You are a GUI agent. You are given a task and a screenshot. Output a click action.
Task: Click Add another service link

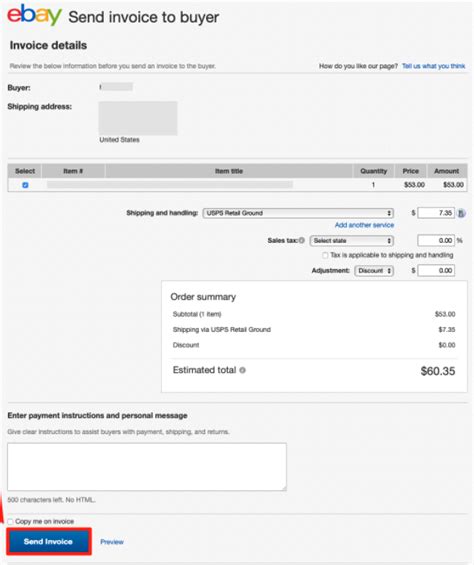tap(364, 225)
